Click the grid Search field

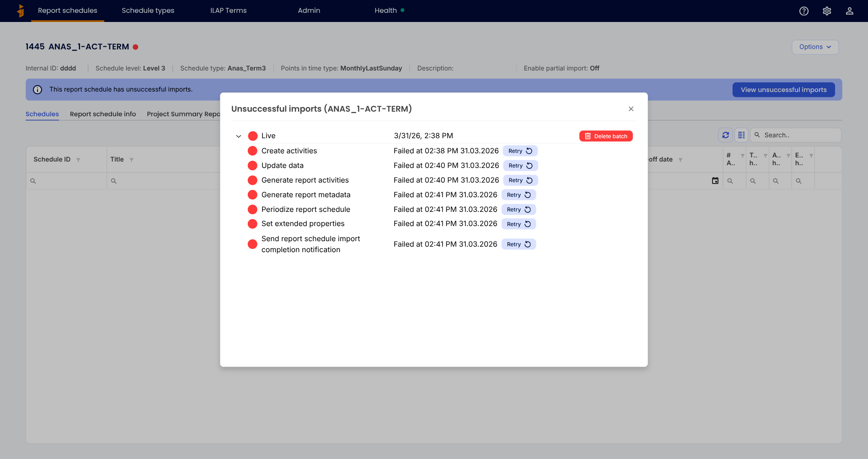795,135
